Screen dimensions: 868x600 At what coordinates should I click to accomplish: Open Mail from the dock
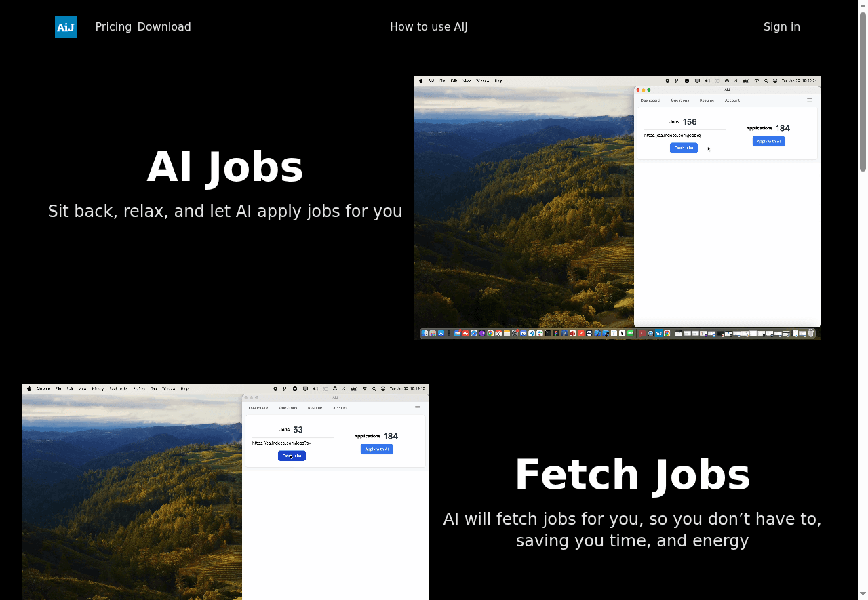point(457,333)
